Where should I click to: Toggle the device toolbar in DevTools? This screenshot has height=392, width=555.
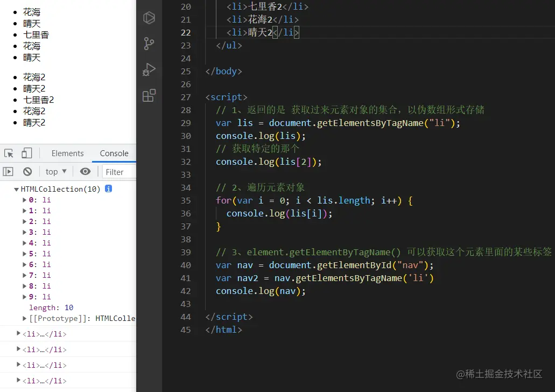coord(27,153)
